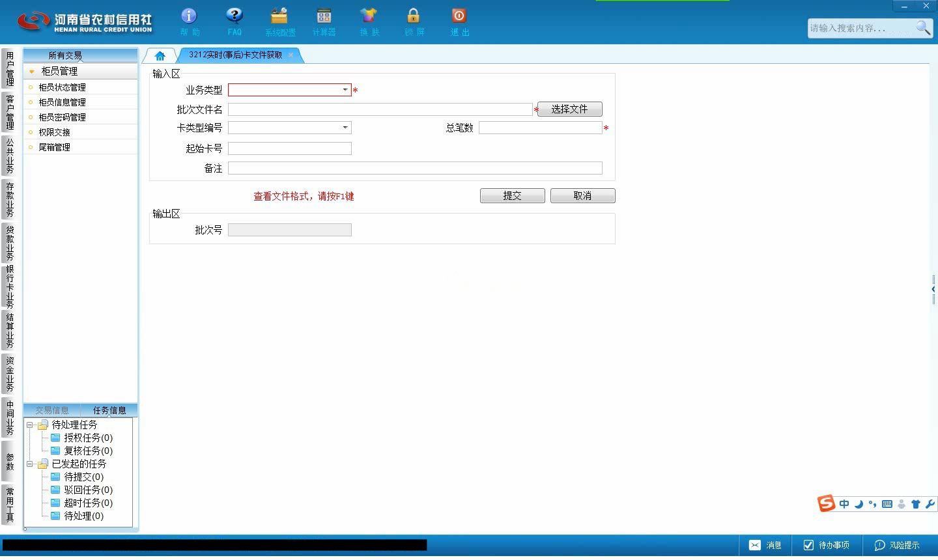Collapse the 待处理任务 tree node

(29, 425)
